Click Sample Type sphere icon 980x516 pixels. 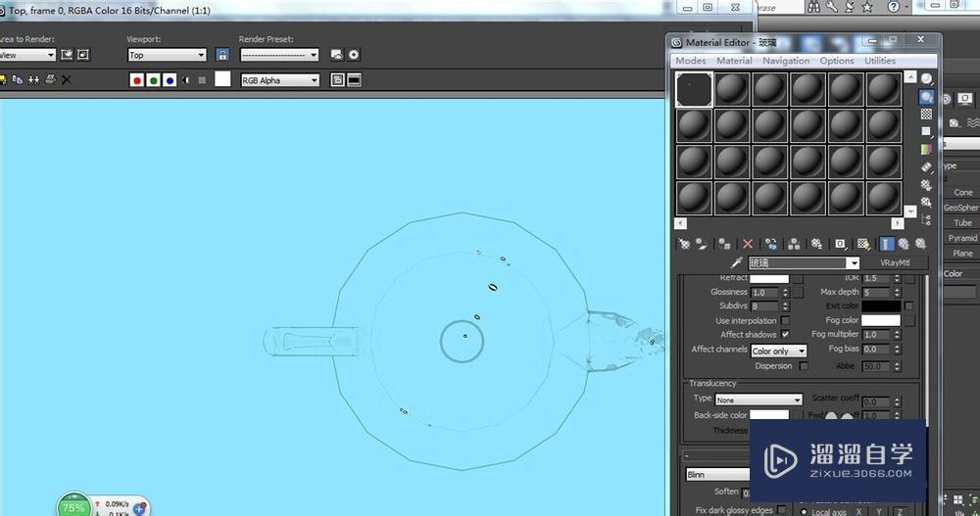pyautogui.click(x=926, y=78)
